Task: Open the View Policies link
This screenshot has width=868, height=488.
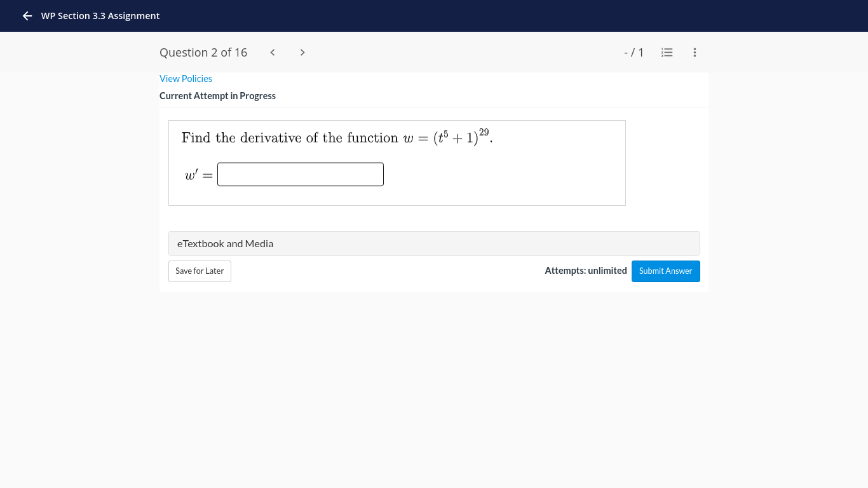Action: point(186,78)
